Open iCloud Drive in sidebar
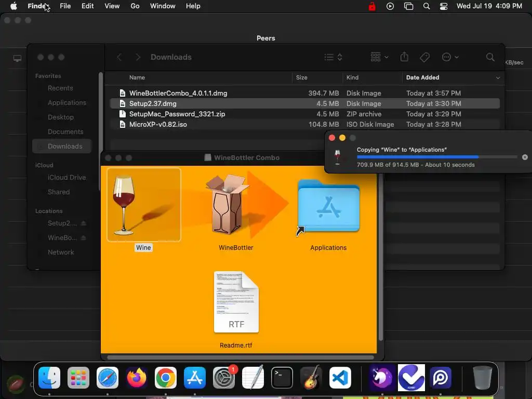The image size is (532, 399). click(x=66, y=178)
